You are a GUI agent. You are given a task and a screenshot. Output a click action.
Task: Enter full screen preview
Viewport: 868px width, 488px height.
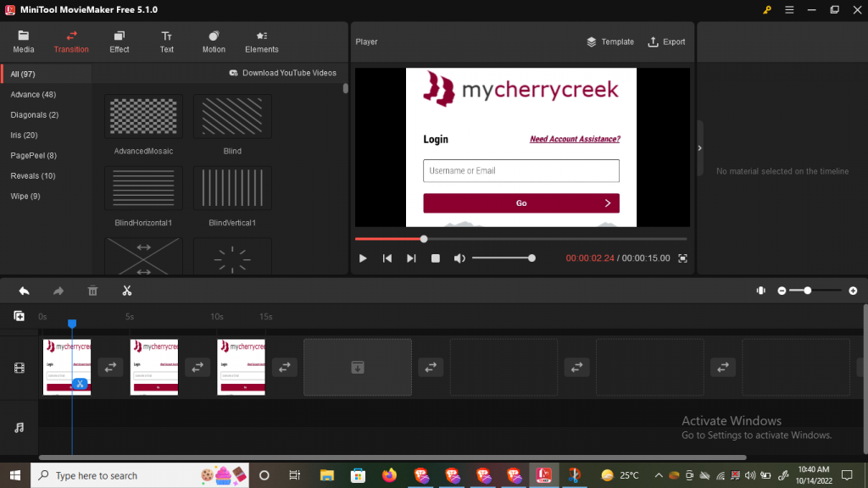tap(682, 258)
